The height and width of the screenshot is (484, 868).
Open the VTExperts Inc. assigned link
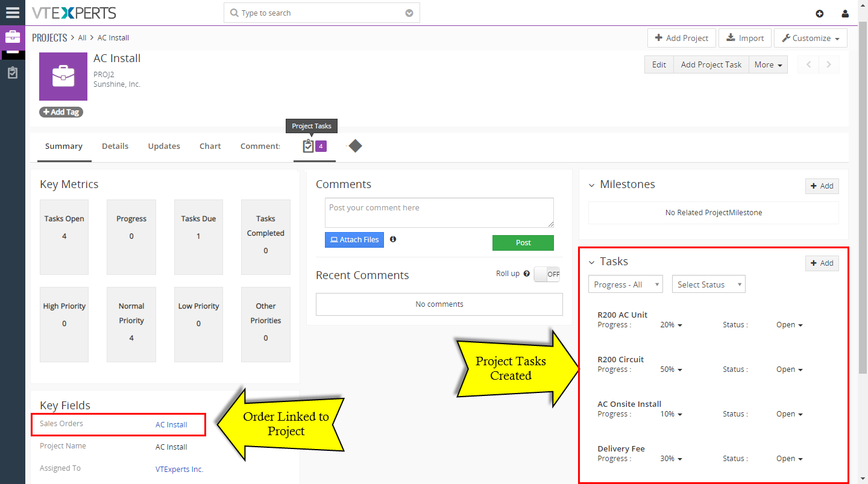coord(180,470)
